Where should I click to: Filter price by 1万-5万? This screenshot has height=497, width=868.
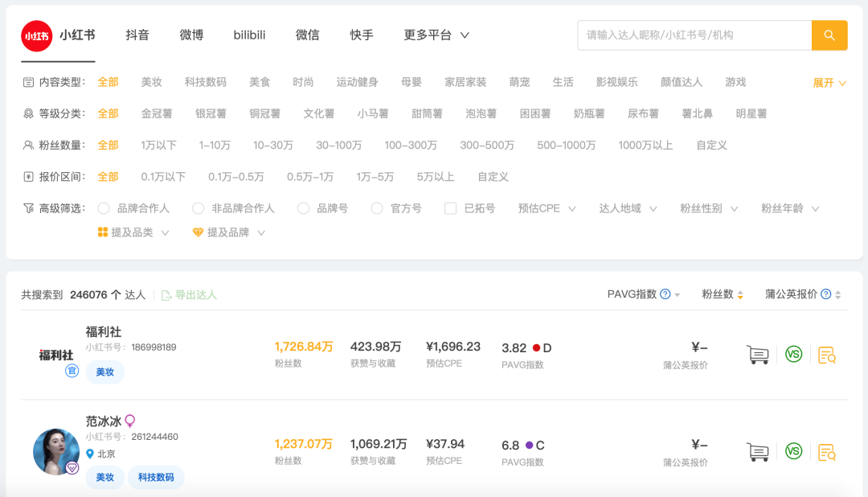pyautogui.click(x=375, y=177)
